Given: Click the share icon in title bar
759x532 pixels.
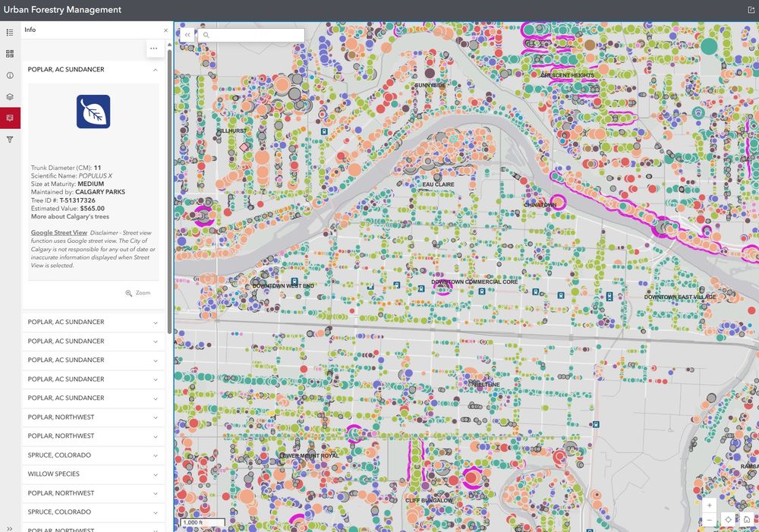Looking at the screenshot, I should click(x=751, y=10).
